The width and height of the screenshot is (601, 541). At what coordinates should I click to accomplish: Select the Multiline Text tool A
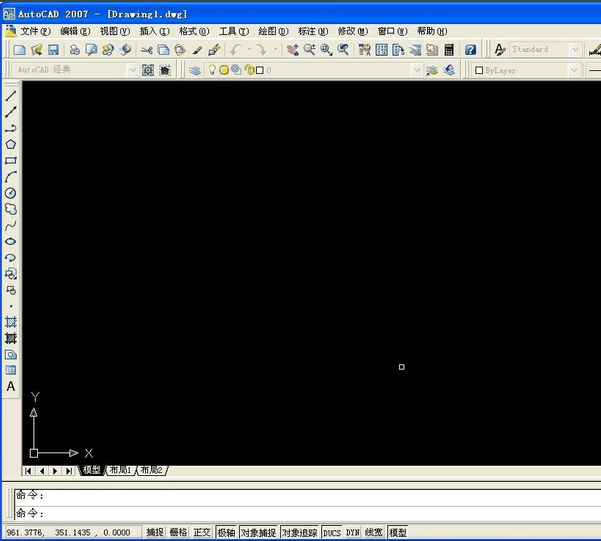pyautogui.click(x=11, y=386)
